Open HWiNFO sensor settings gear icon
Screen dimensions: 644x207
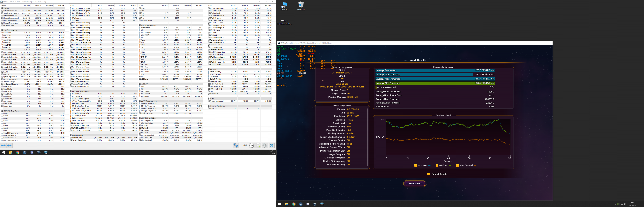click(x=265, y=145)
